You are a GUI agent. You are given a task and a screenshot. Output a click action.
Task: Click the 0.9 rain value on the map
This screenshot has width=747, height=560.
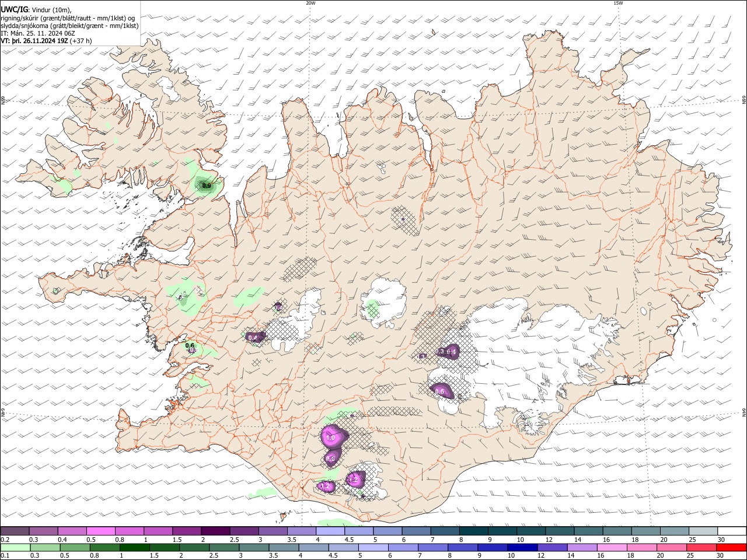click(x=206, y=185)
